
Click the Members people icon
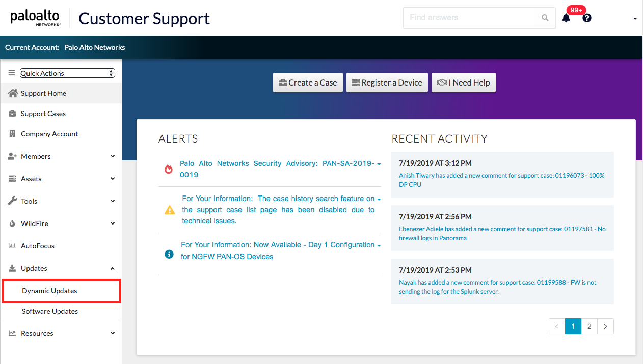[13, 156]
